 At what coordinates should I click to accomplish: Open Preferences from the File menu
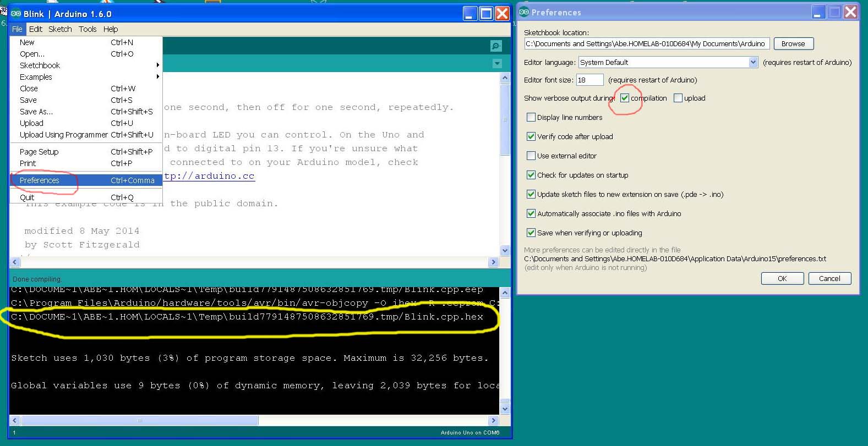(86, 180)
